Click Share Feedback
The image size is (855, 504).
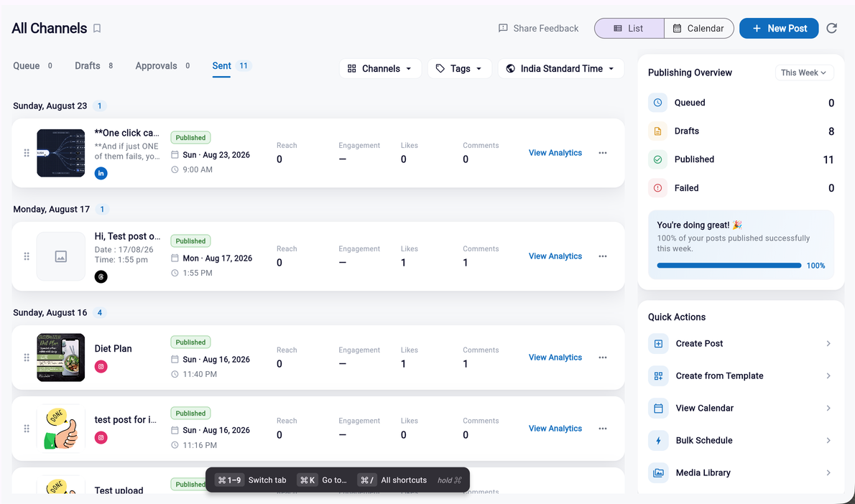(538, 28)
